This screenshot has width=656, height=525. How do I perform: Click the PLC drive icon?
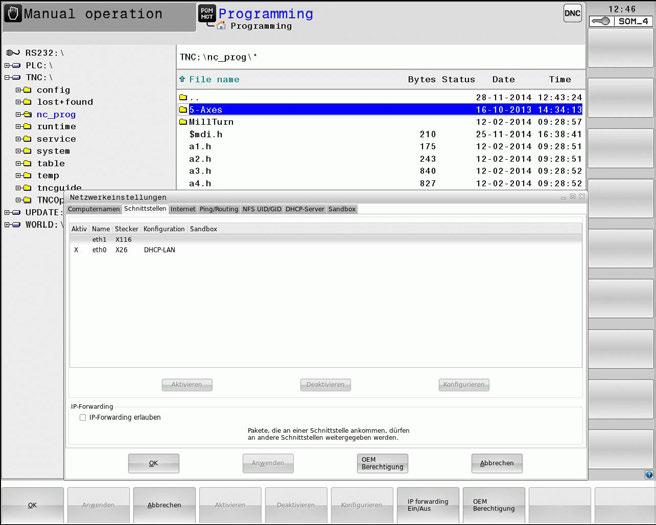point(16,65)
